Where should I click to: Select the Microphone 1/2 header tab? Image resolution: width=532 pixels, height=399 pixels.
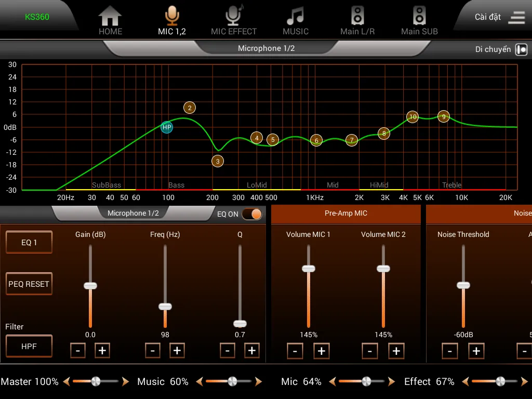[x=266, y=48]
